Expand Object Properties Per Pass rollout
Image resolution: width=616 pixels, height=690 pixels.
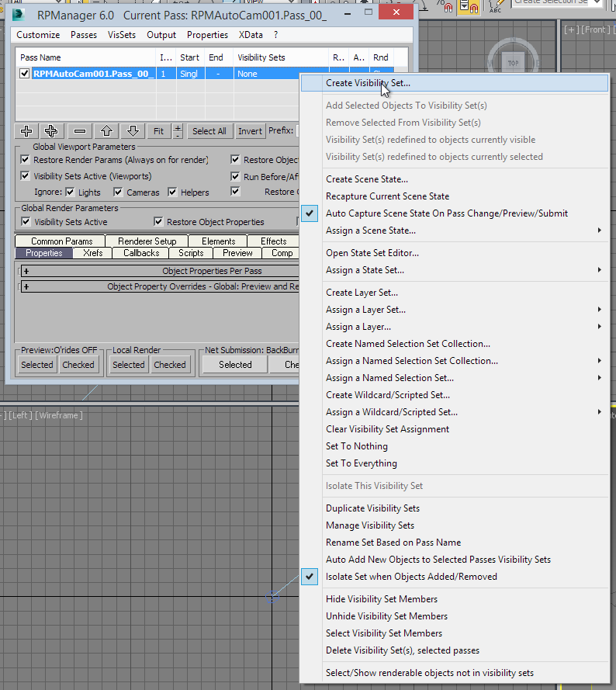tap(26, 272)
